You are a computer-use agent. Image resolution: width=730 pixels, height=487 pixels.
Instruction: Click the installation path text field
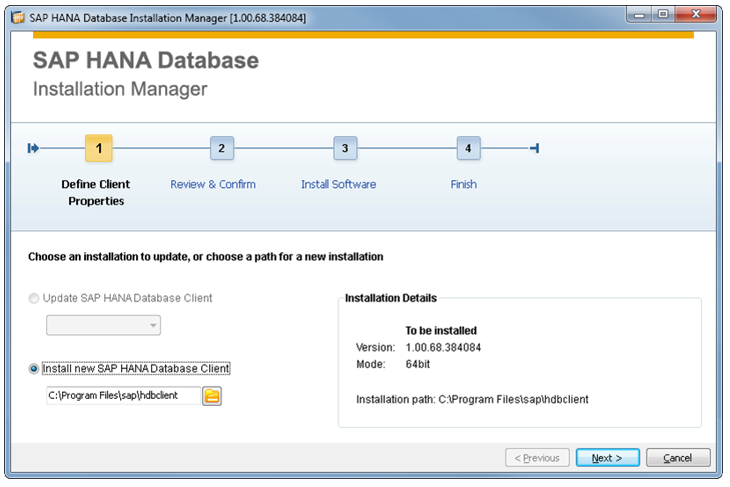pos(123,396)
